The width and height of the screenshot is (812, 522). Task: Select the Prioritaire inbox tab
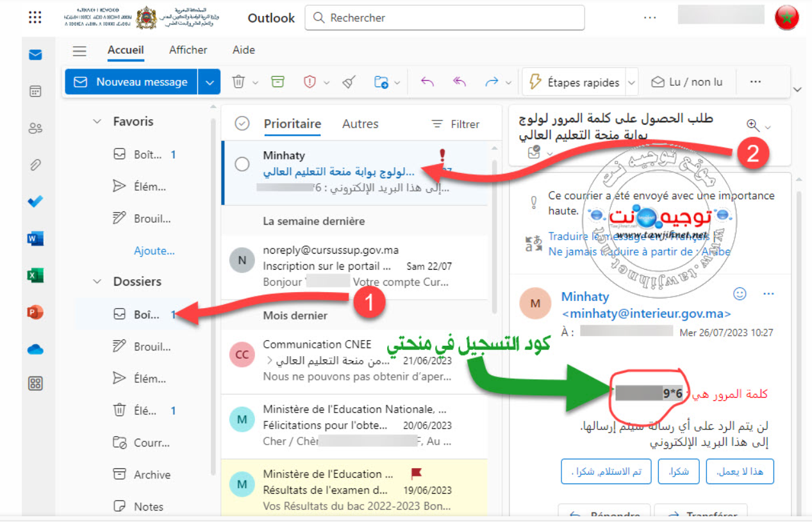tap(292, 124)
